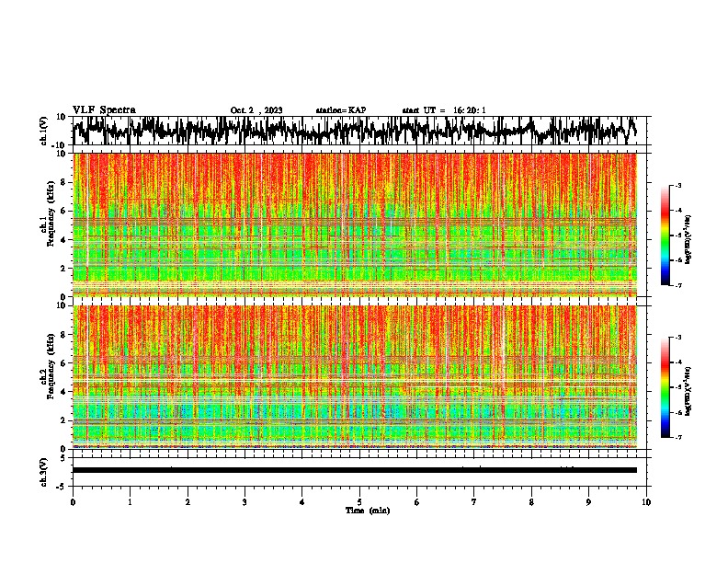Screen dimensions: 728x563
Task: Click the "start UT = 16:20:1" text
Action: 444,110
